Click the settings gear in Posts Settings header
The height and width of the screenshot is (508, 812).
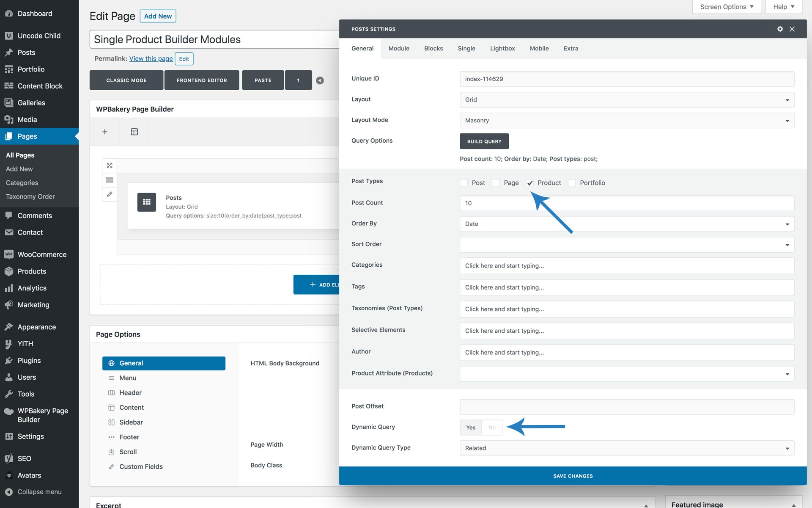780,29
